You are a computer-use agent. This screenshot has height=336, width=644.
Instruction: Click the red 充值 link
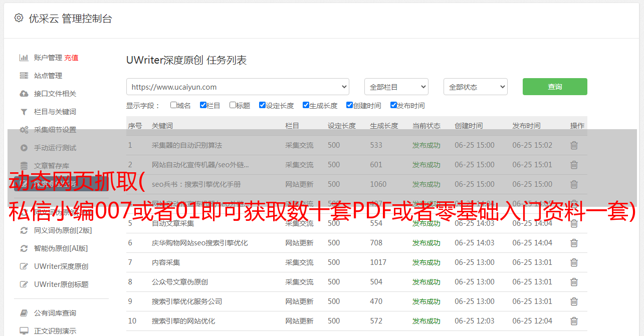(71, 58)
